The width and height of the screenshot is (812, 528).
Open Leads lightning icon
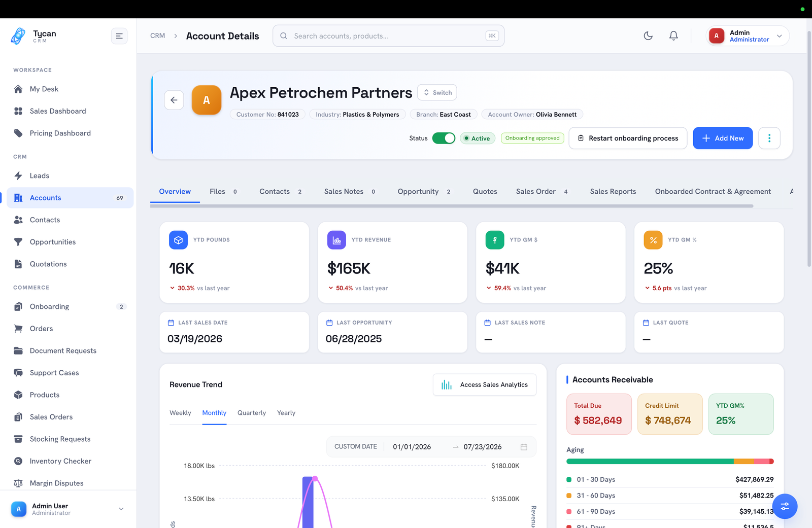coord(18,175)
